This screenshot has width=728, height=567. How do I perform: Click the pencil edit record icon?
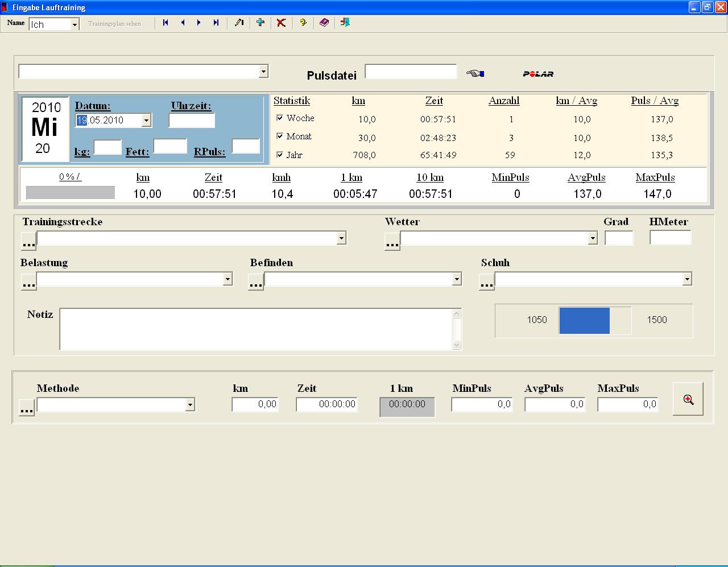(239, 23)
